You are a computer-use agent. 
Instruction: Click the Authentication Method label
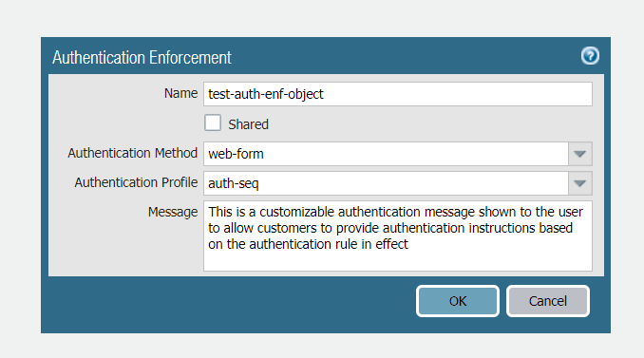(x=133, y=153)
